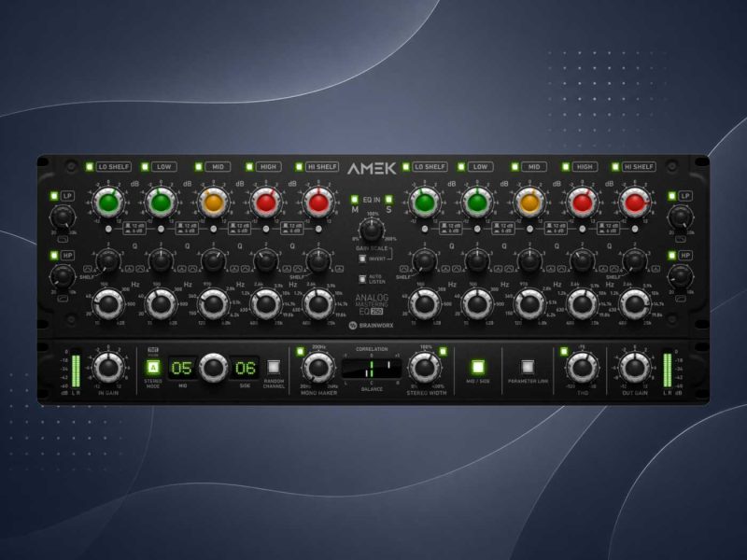Click the left LP frequency knob

pyautogui.click(x=63, y=217)
